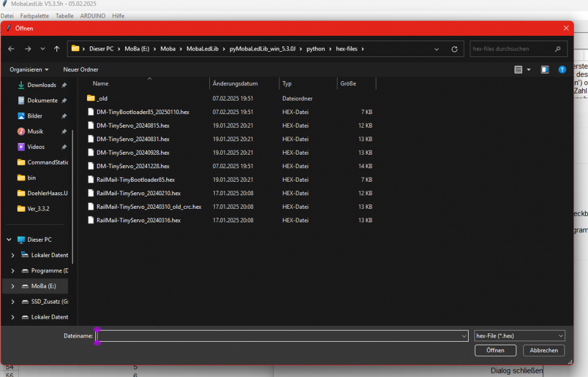Collapse the Dieser PC tree node

point(9,239)
